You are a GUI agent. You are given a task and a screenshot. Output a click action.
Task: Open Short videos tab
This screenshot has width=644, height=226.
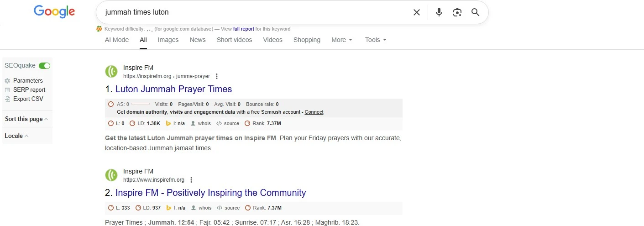click(x=234, y=40)
